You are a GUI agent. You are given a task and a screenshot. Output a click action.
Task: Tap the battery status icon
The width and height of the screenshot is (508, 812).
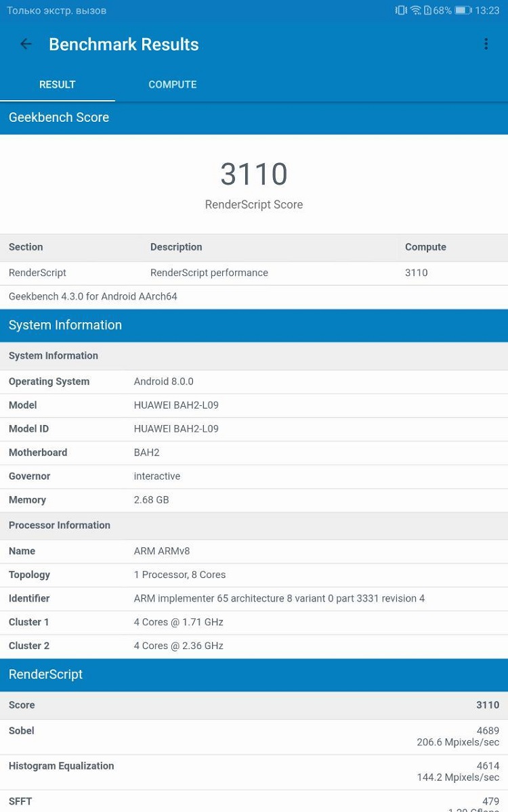point(463,10)
